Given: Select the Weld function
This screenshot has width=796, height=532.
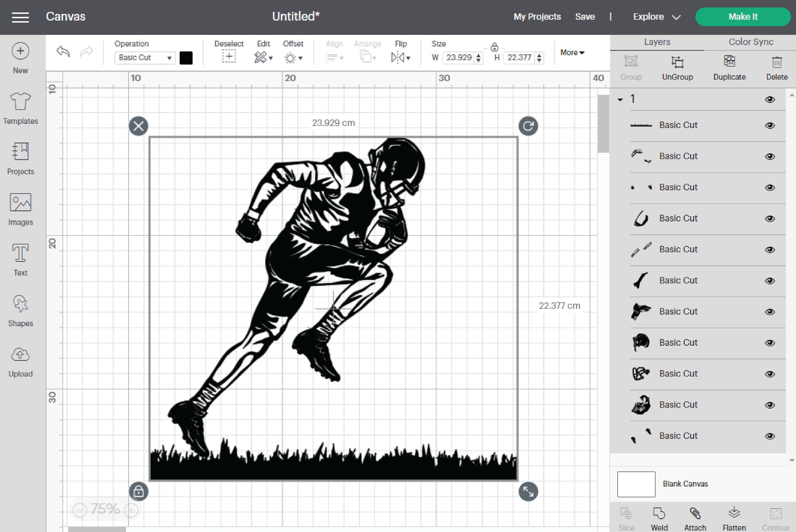Looking at the screenshot, I should [x=659, y=516].
